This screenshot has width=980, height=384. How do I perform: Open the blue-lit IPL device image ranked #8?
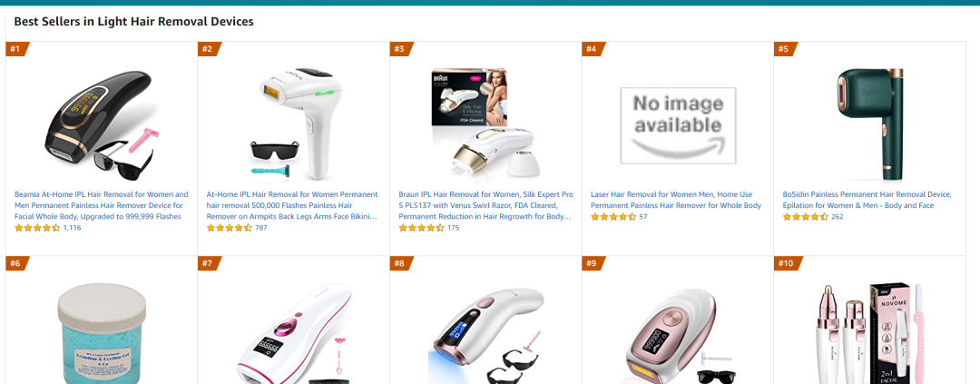485,335
